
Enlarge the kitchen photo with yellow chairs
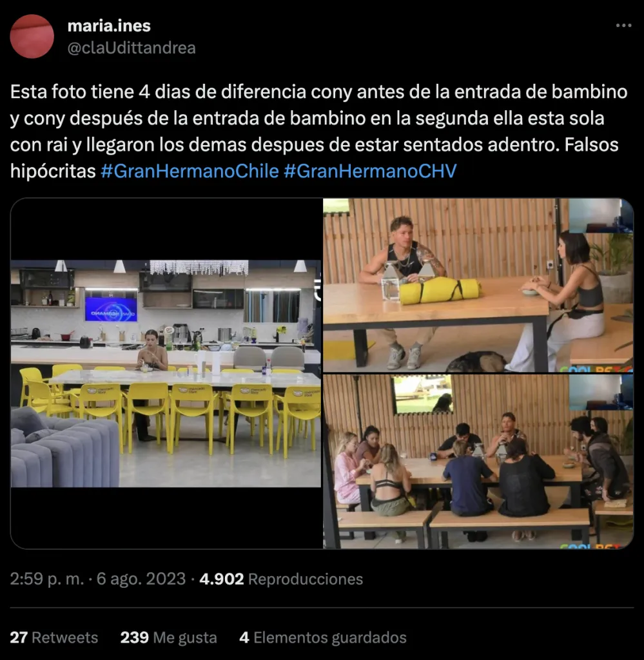[x=166, y=373]
